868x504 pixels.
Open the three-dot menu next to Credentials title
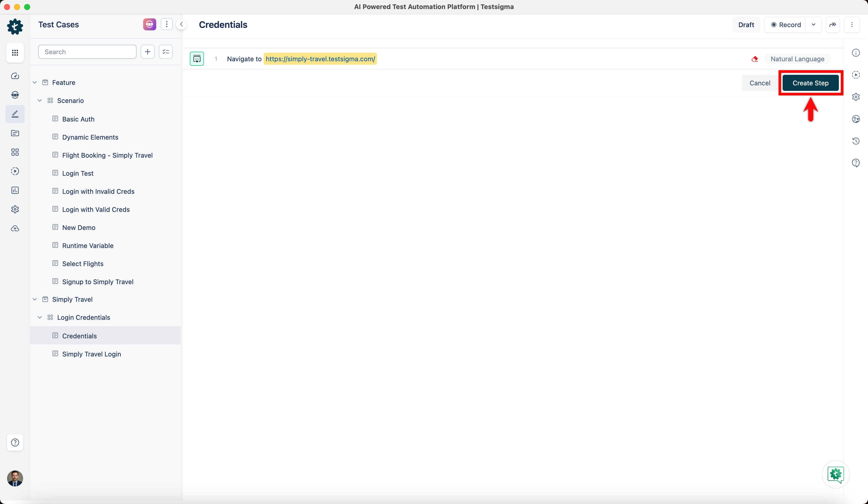click(x=852, y=24)
